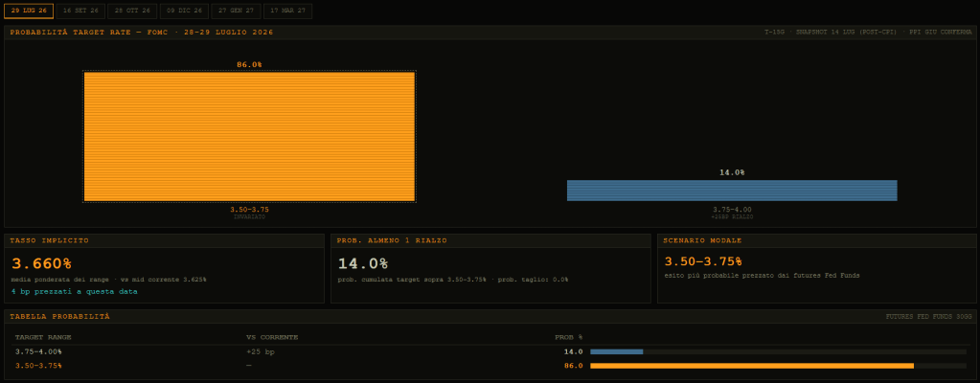
Task: Click the 86.0% label above orange bar
Action: [249, 64]
